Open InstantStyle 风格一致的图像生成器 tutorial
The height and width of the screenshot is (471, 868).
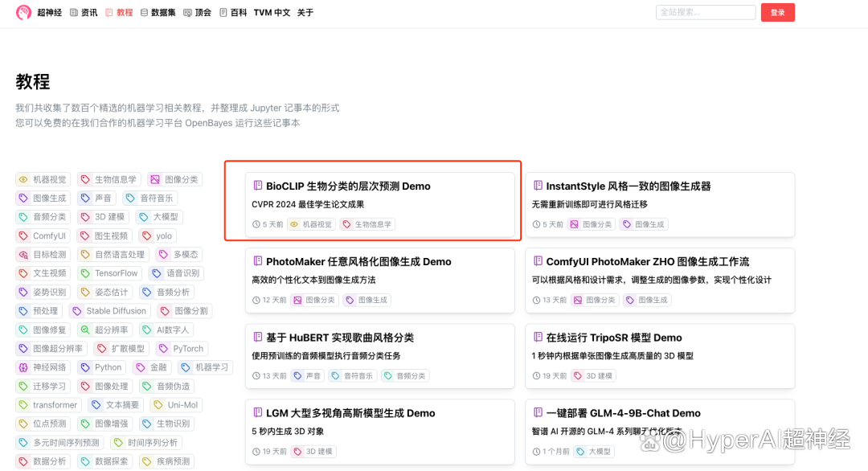(x=628, y=186)
